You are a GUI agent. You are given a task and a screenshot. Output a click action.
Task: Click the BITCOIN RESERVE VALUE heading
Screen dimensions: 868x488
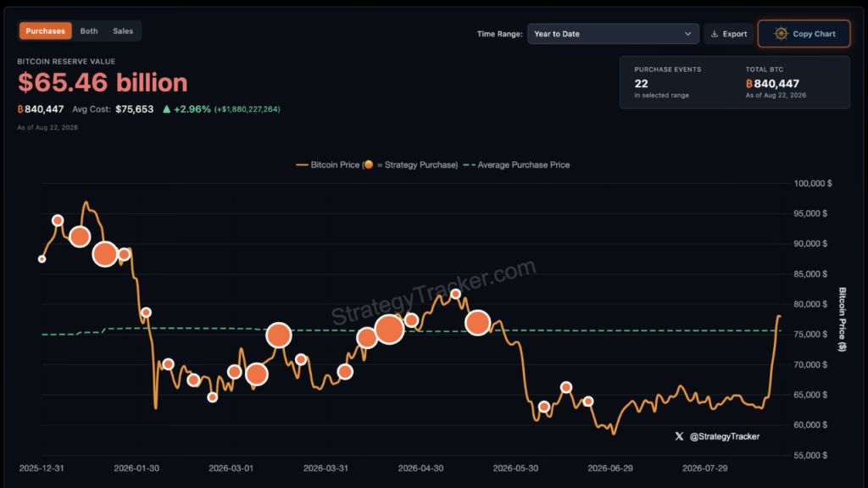(x=66, y=61)
